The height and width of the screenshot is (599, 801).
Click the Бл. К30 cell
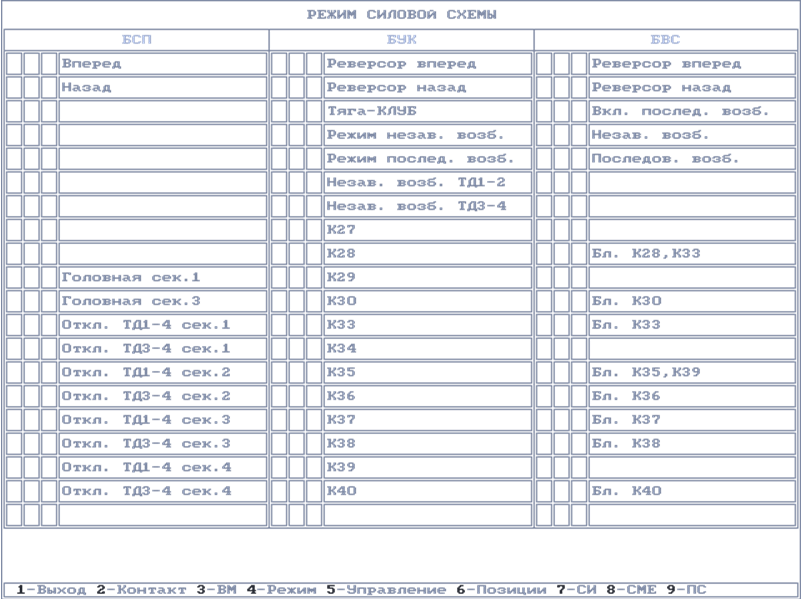[x=692, y=301]
